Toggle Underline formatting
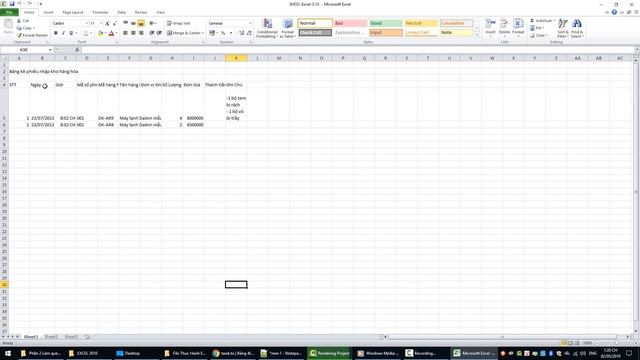This screenshot has height=360, width=640. (x=71, y=33)
